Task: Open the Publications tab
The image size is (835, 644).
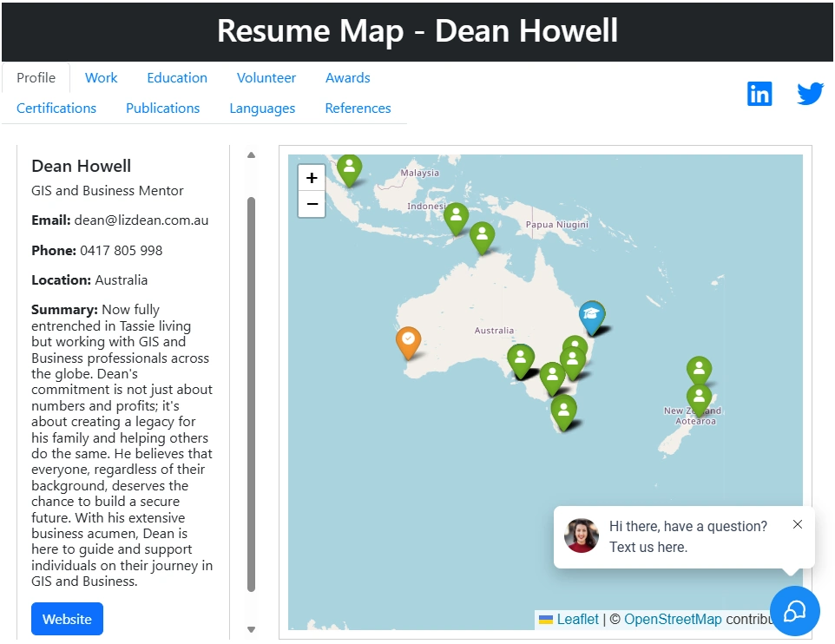Action: click(x=162, y=108)
